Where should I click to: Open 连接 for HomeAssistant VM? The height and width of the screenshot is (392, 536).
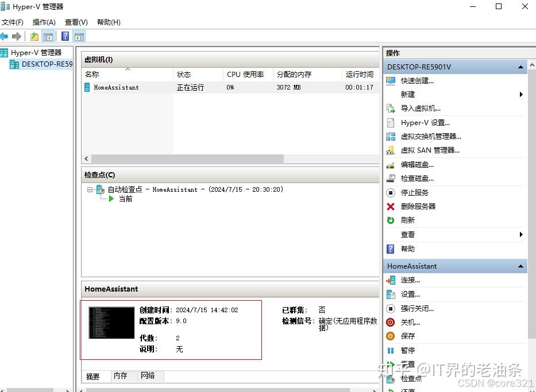(408, 280)
